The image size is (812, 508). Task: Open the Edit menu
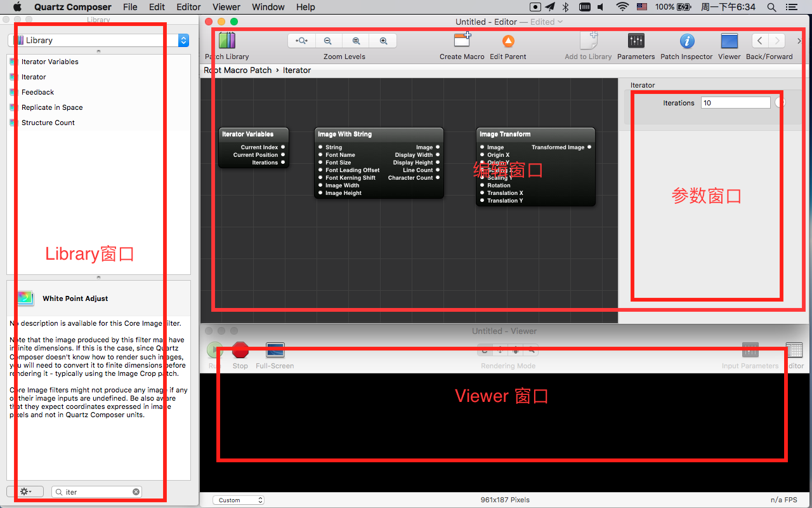[x=157, y=7]
